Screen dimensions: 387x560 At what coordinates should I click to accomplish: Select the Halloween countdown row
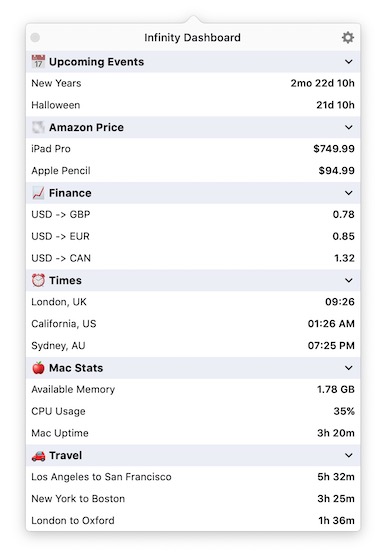(x=193, y=105)
